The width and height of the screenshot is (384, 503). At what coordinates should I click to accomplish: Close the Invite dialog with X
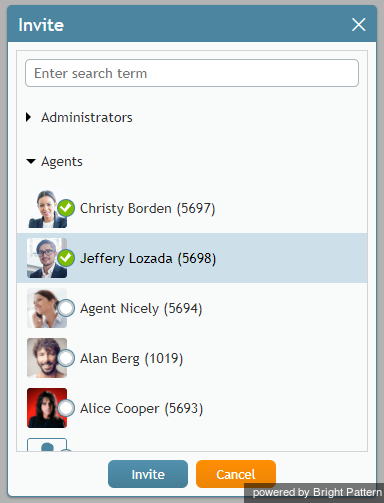[359, 25]
